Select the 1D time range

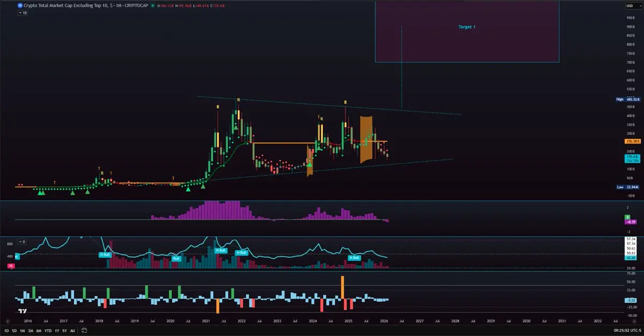coord(7,331)
